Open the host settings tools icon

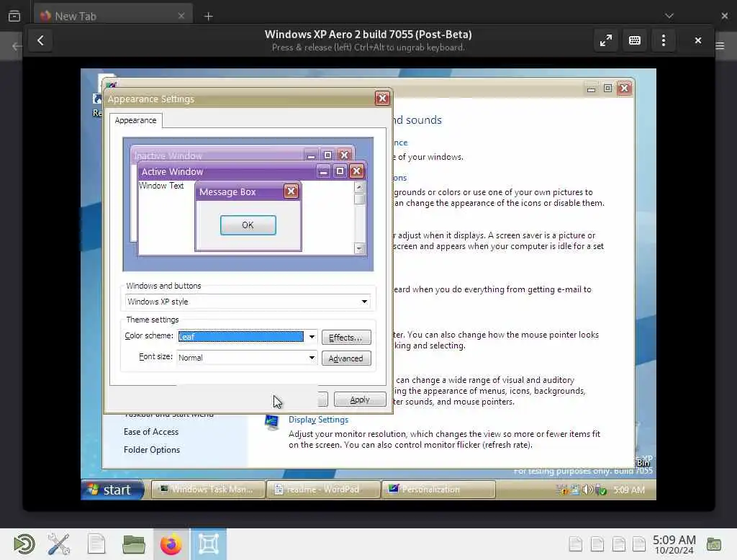click(59, 544)
